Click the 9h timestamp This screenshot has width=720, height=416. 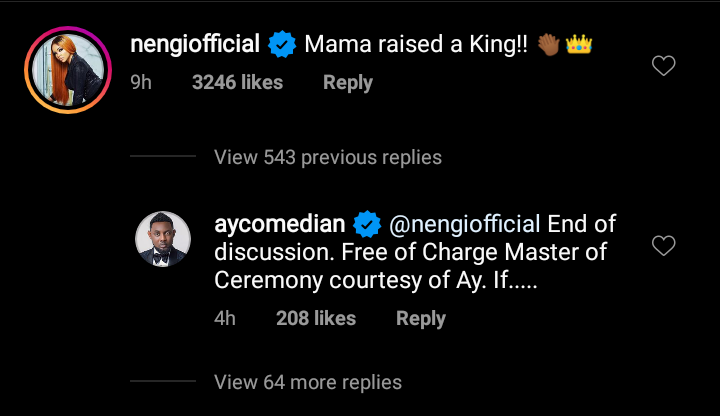coord(141,83)
